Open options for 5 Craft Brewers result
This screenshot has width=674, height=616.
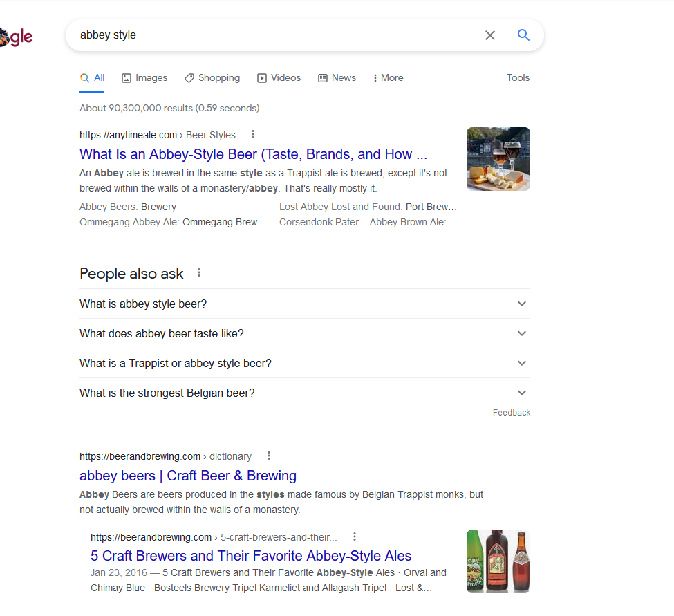(354, 536)
